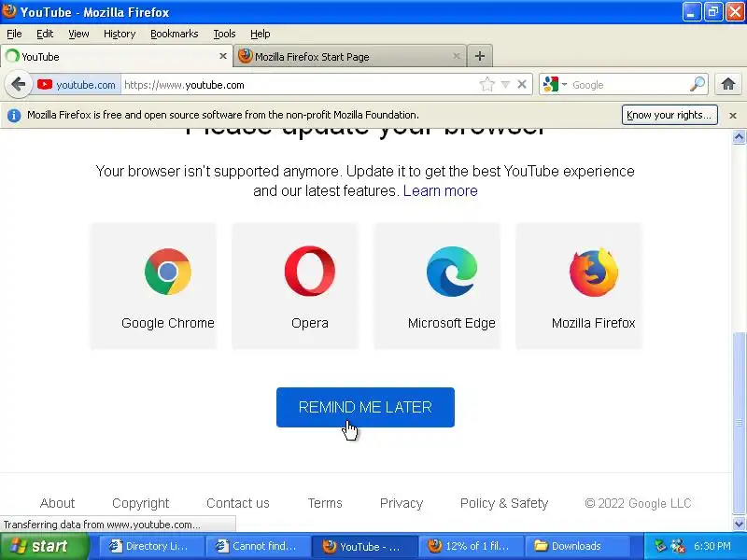
Task: Stop loading with the X in address bar
Action: [522, 84]
